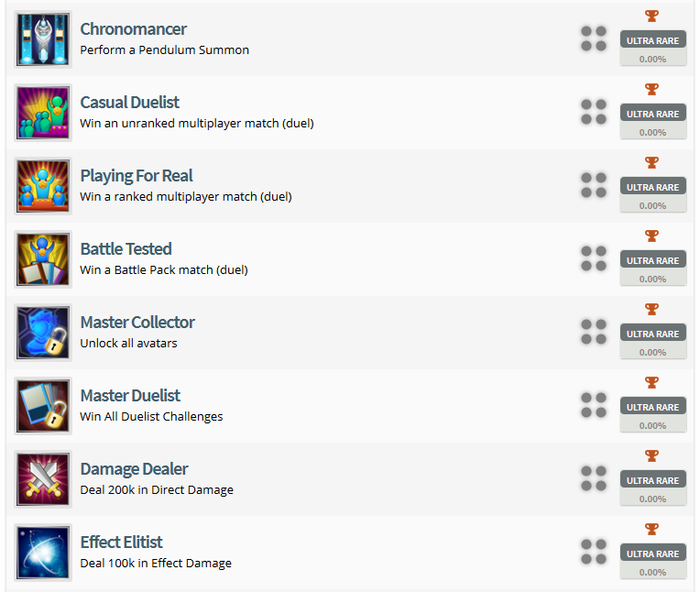Image resolution: width=700 pixels, height=592 pixels.
Task: Open the Master Duelist title link
Action: (130, 396)
